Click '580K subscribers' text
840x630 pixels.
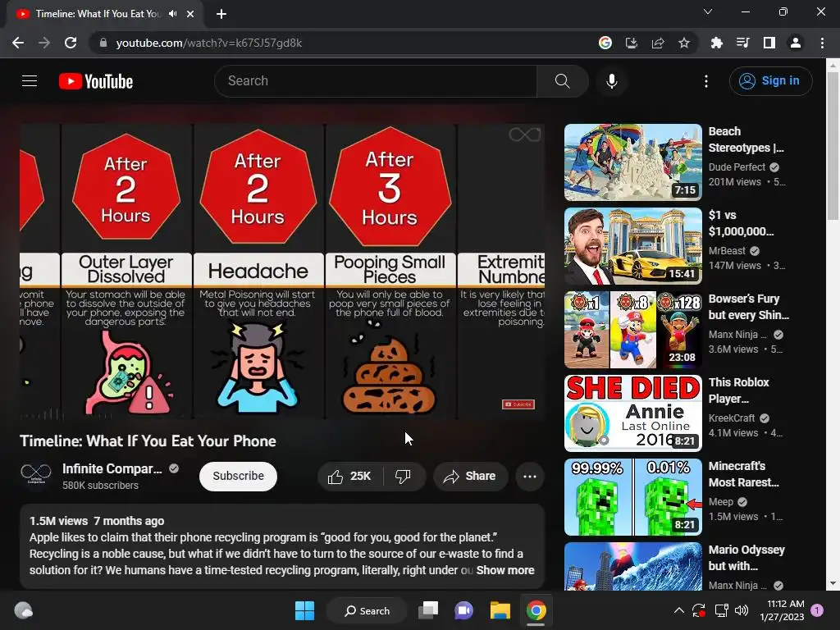[x=100, y=486]
